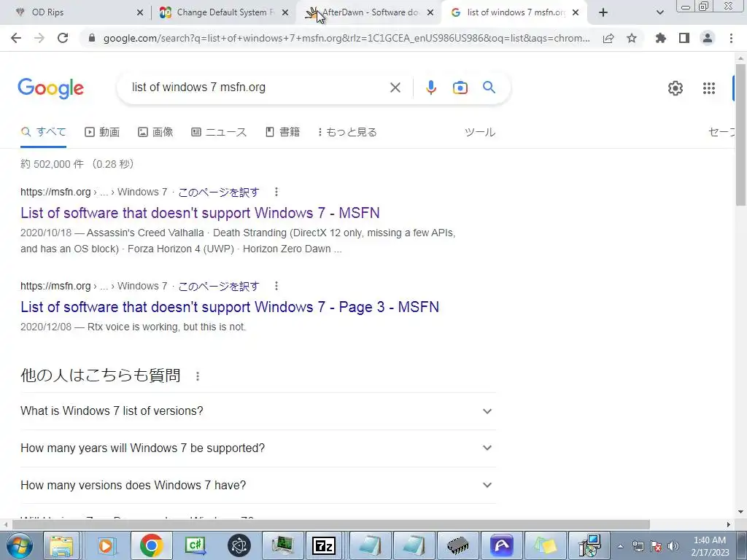Select the 書籍 books filter
Image resolution: width=747 pixels, height=560 pixels.
pyautogui.click(x=282, y=132)
